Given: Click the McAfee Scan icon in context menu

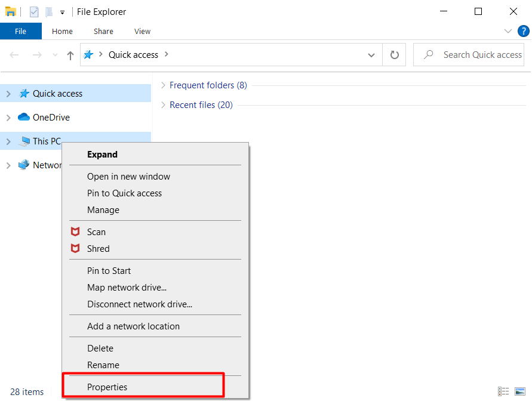Looking at the screenshot, I should [x=75, y=232].
